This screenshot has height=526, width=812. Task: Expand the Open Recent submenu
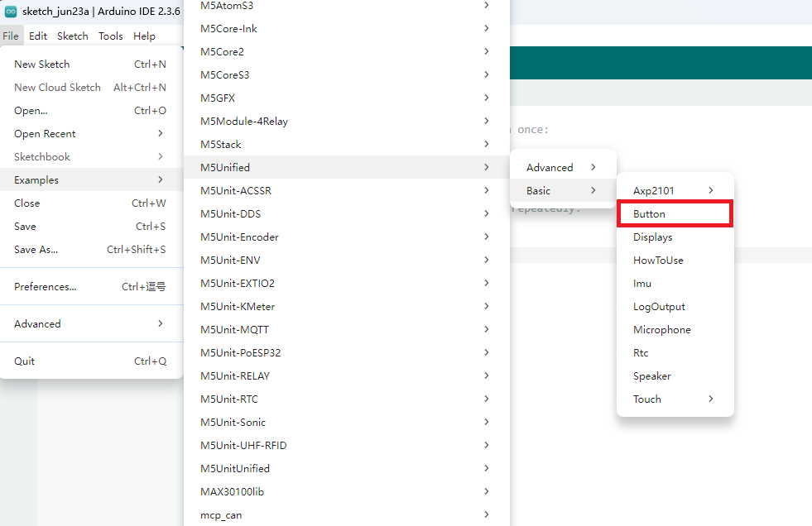[x=92, y=133]
